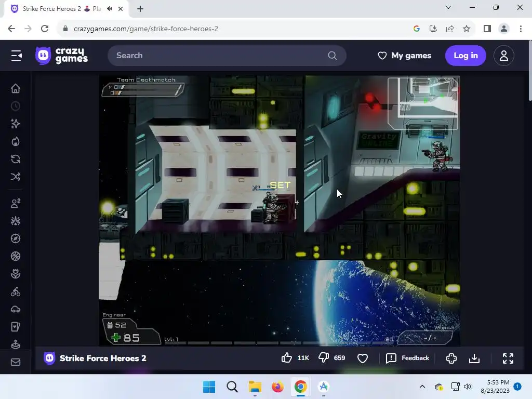
Task: Open Popular games flame icon
Action: point(16,141)
